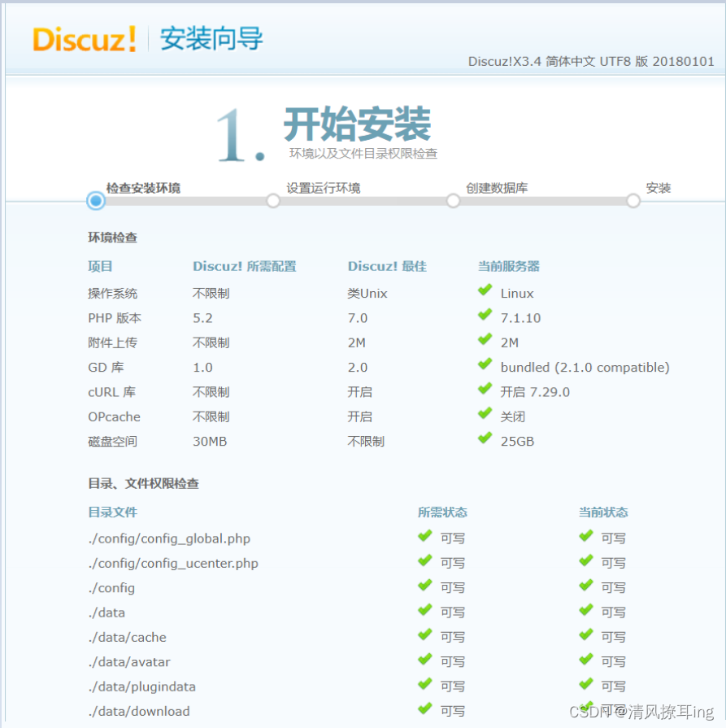
Task: Click the 检查安装环境 step label
Action: tap(143, 188)
